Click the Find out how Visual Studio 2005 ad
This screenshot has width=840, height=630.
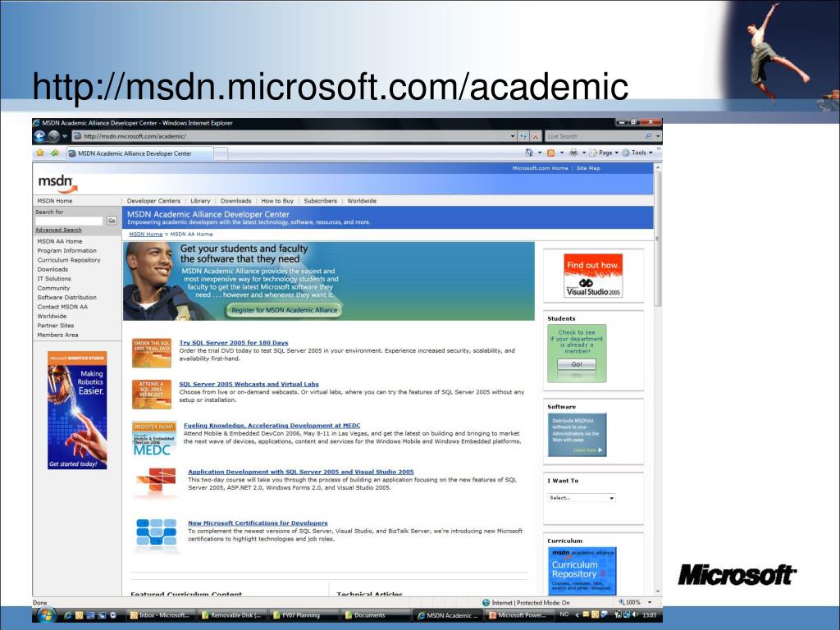pyautogui.click(x=593, y=276)
